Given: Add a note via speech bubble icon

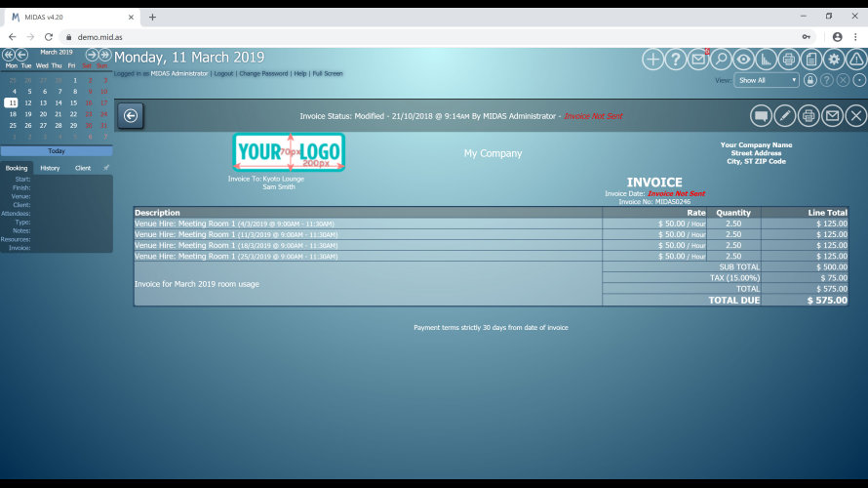Looking at the screenshot, I should pyautogui.click(x=761, y=116).
